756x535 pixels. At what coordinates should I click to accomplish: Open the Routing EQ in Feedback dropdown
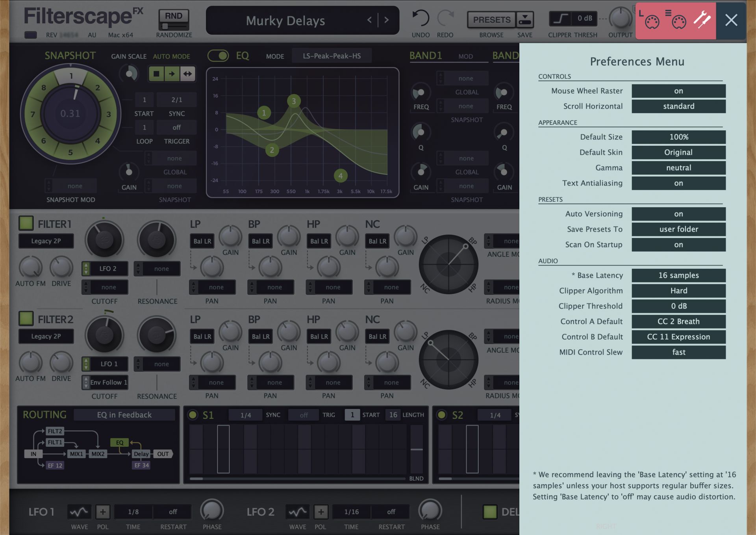coord(124,415)
